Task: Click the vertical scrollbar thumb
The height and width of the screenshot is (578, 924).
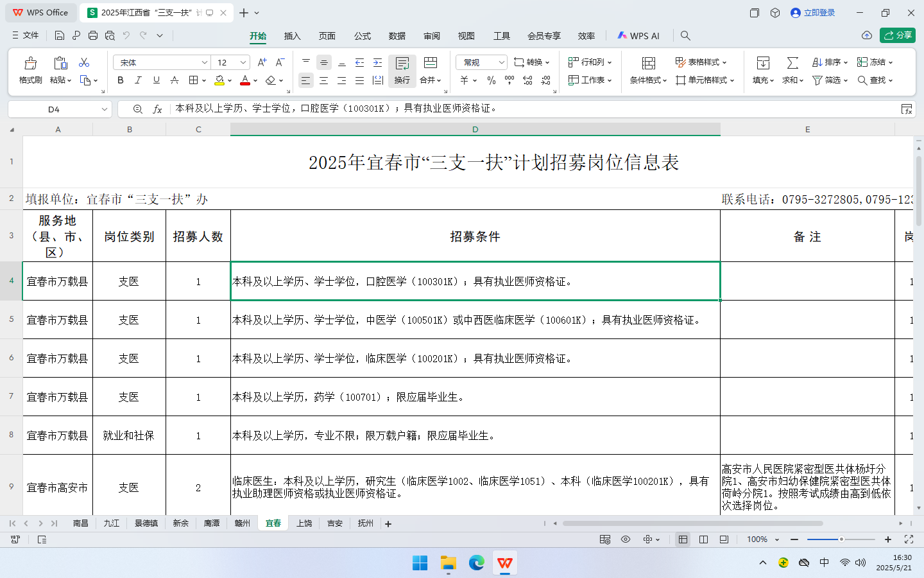Action: point(919,191)
